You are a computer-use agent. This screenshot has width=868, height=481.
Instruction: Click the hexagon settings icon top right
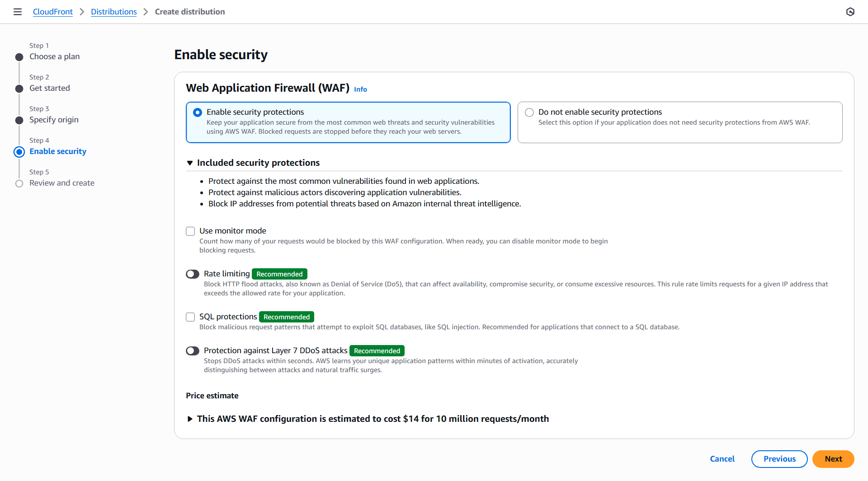click(x=850, y=12)
